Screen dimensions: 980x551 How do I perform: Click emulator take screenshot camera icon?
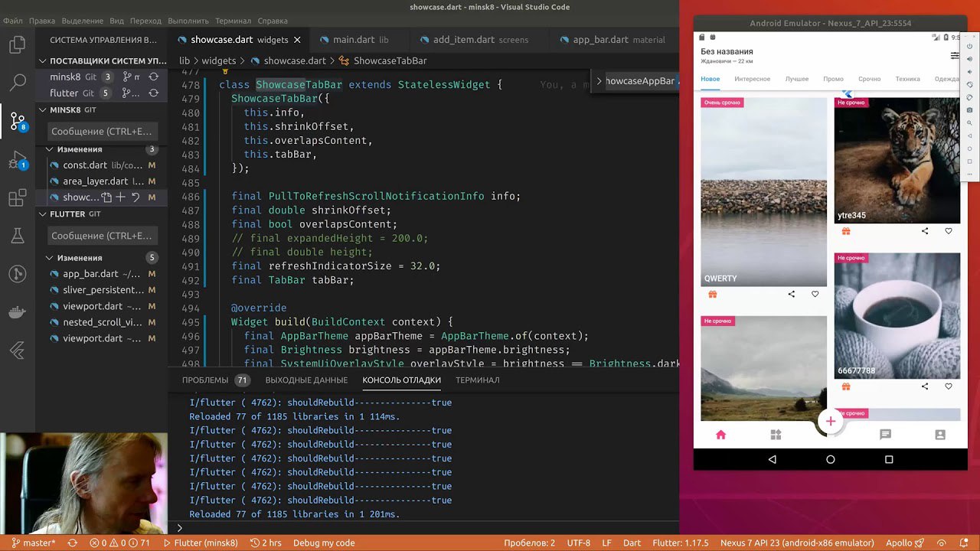click(x=969, y=109)
